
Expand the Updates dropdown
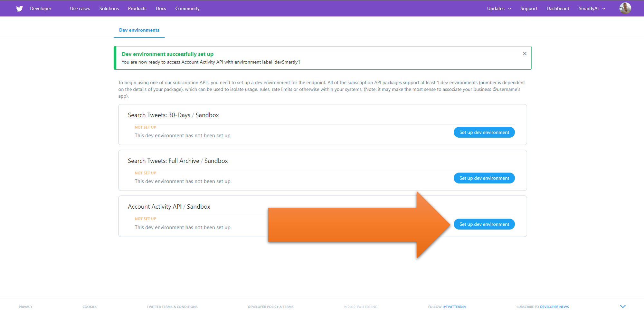pyautogui.click(x=499, y=9)
